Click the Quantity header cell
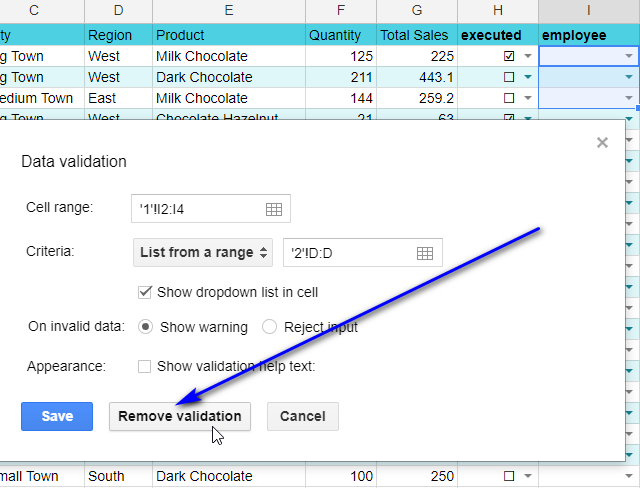 click(341, 35)
